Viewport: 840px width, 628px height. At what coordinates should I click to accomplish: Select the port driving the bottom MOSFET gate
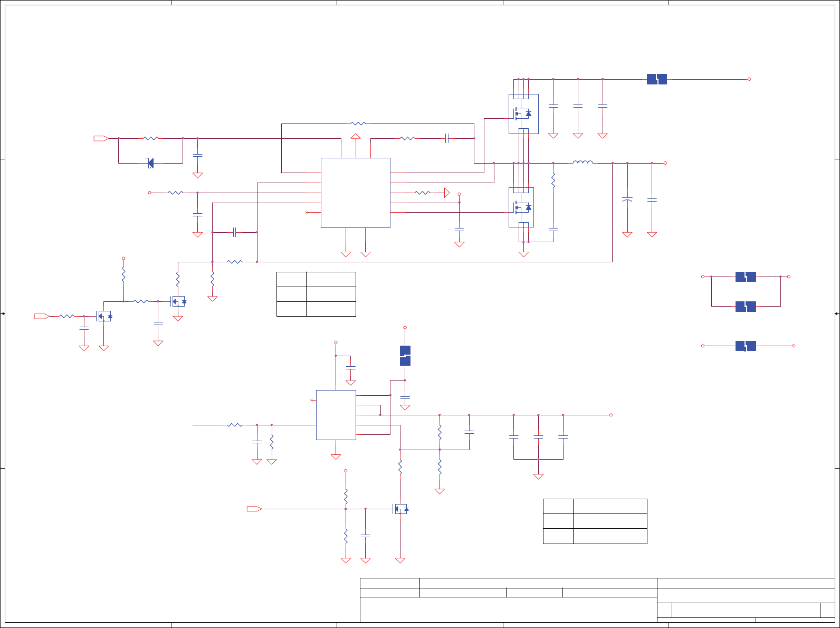coord(254,509)
